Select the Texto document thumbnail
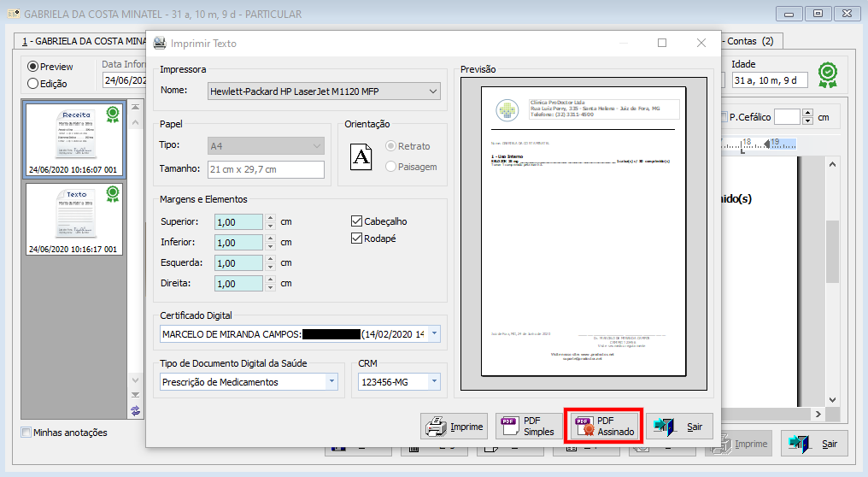868x477 pixels. pos(73,219)
